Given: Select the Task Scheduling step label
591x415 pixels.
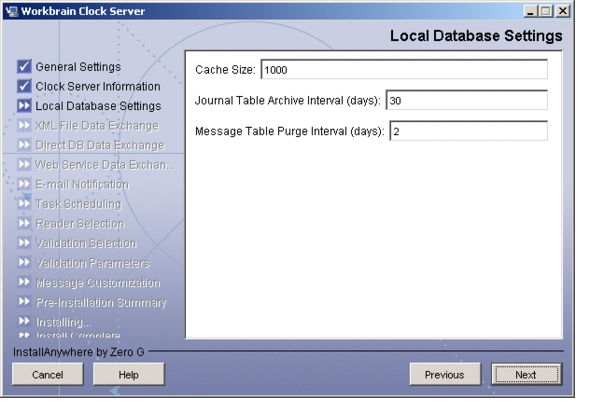Looking at the screenshot, I should [78, 204].
